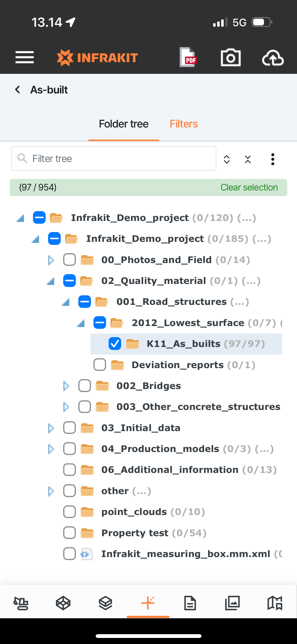Open the map view in bottom bar
Screen dimensions: 297x644
tap(275, 603)
